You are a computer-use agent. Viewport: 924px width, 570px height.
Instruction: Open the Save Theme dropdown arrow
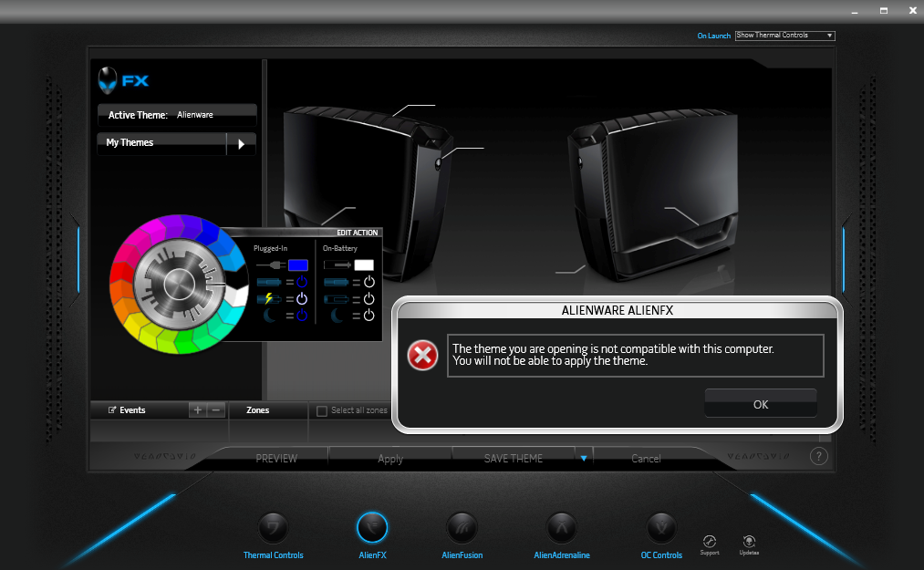click(584, 458)
